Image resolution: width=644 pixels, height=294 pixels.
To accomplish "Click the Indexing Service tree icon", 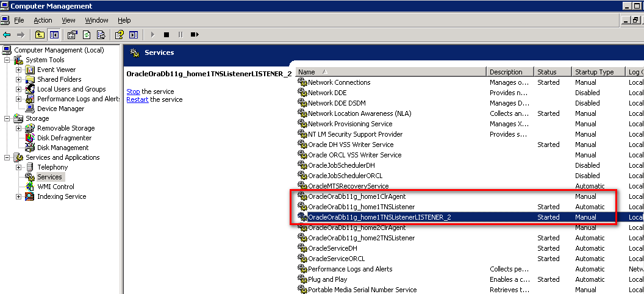I will click(x=30, y=196).
